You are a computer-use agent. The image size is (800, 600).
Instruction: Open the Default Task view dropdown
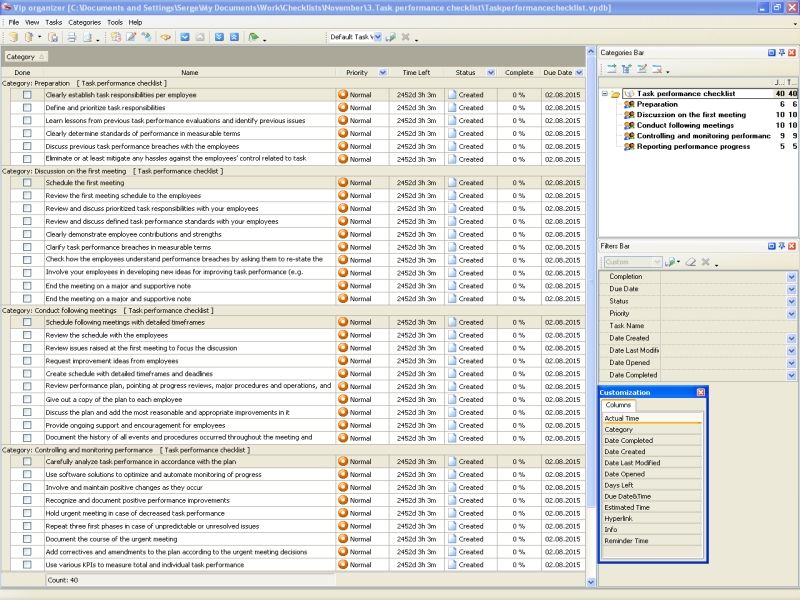coord(377,37)
